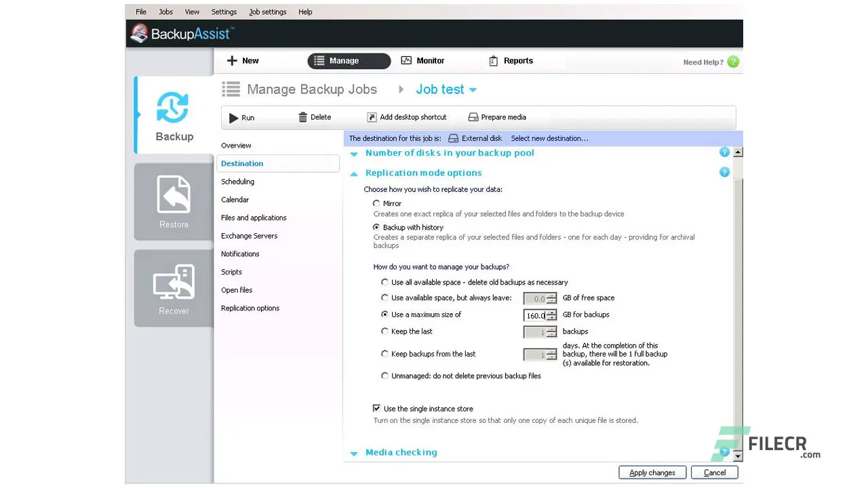Open the Scripts section
The width and height of the screenshot is (868, 488).
(231, 272)
